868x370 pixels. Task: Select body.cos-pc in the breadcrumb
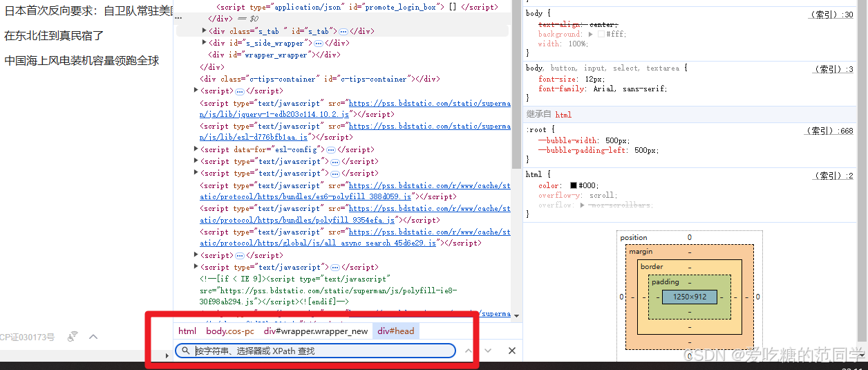[x=230, y=331]
